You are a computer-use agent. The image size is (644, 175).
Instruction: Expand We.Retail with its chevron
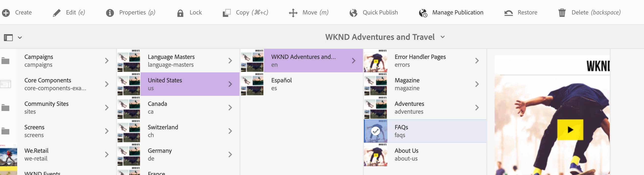pos(107,154)
